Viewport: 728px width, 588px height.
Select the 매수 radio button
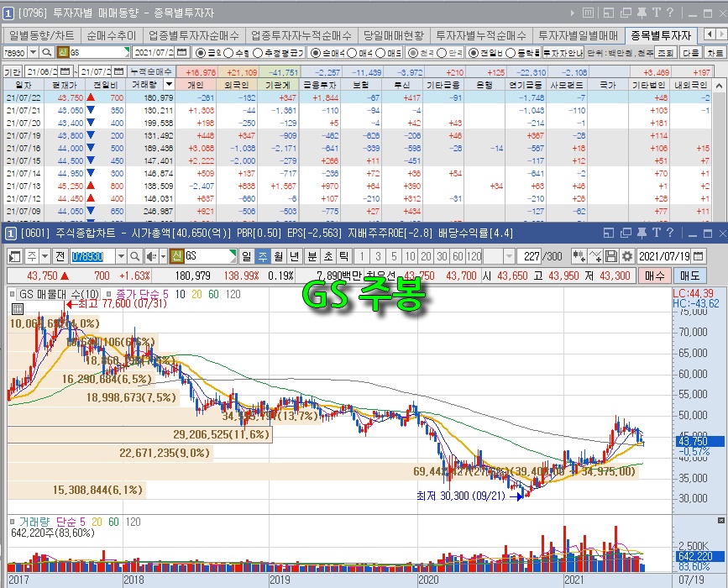click(x=352, y=53)
